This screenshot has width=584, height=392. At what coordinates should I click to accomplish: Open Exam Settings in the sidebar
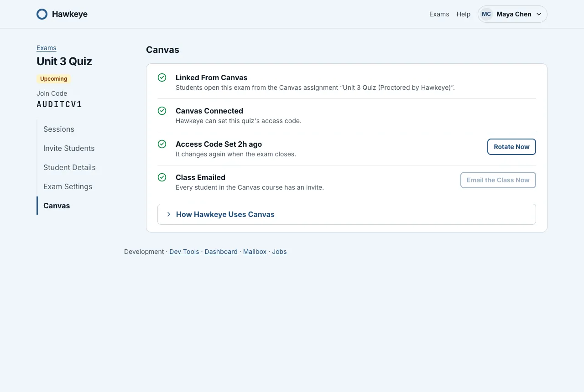[68, 186]
